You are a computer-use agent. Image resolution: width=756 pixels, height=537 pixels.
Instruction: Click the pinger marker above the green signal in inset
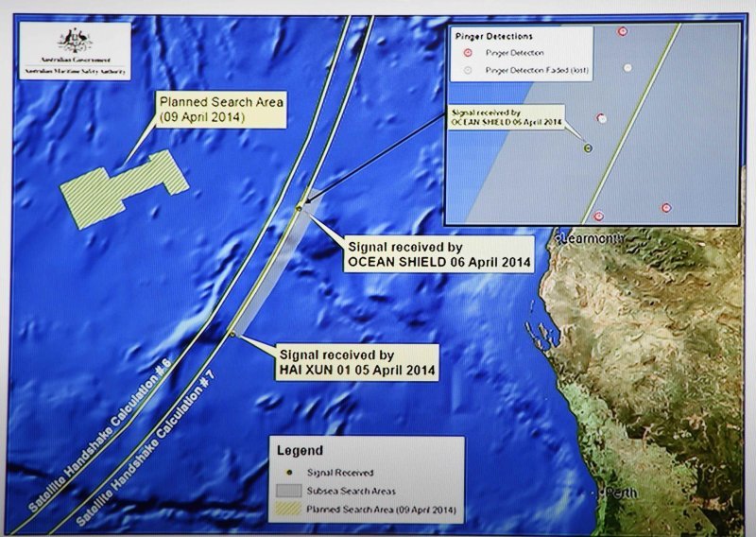601,118
